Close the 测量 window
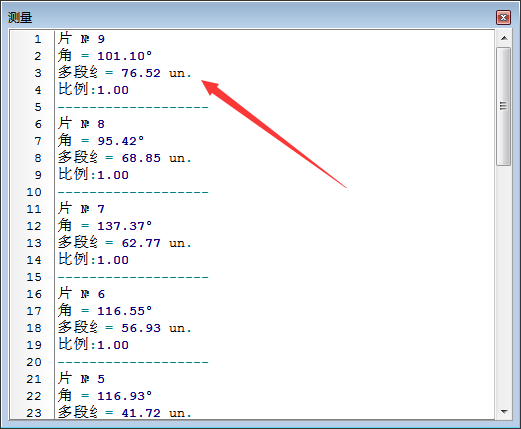 [x=503, y=18]
